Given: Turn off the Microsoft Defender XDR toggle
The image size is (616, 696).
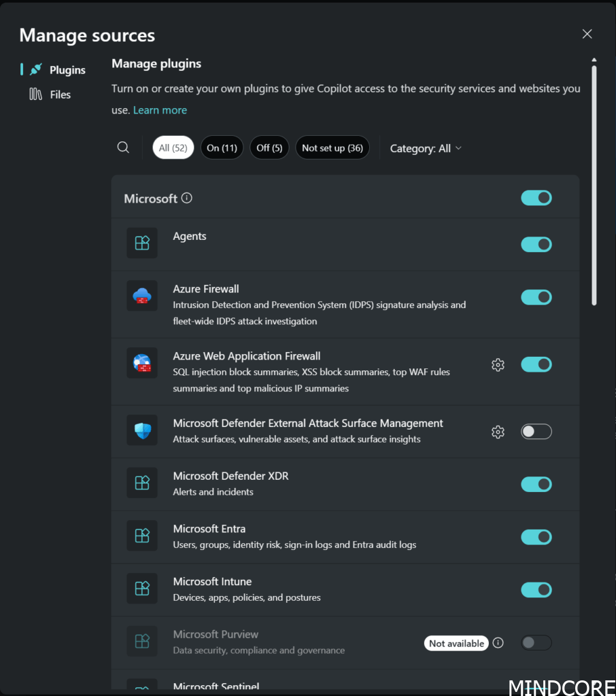Looking at the screenshot, I should coord(536,484).
